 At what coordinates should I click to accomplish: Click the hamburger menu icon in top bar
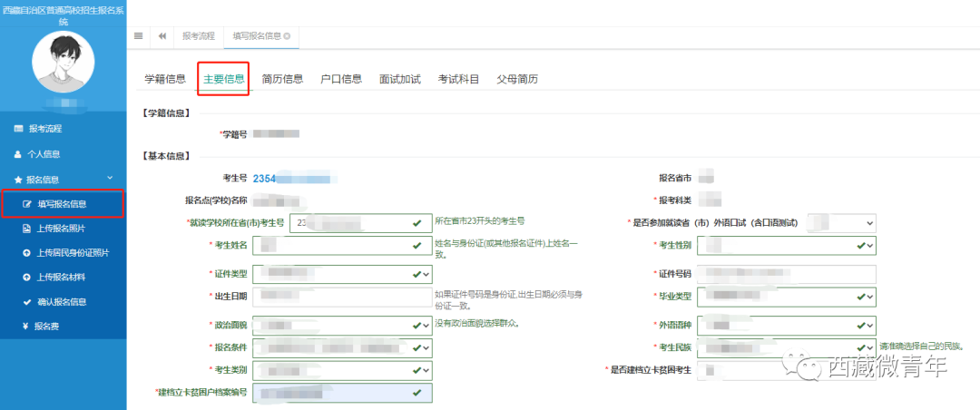pos(138,36)
